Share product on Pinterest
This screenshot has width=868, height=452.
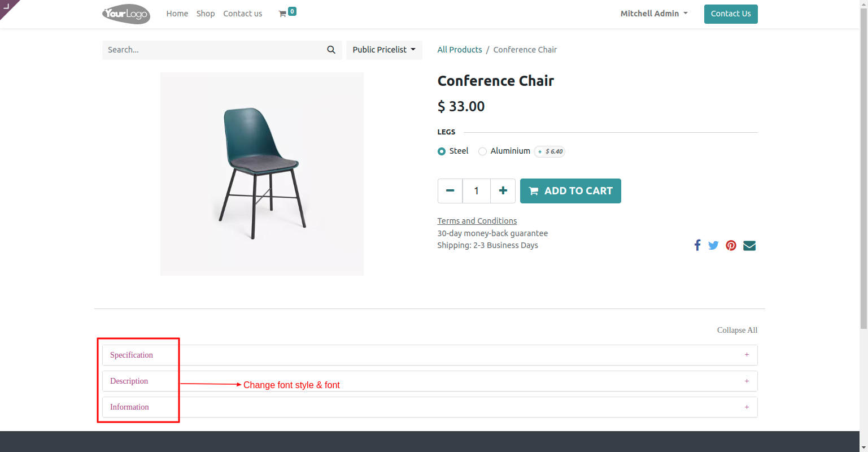(731, 245)
